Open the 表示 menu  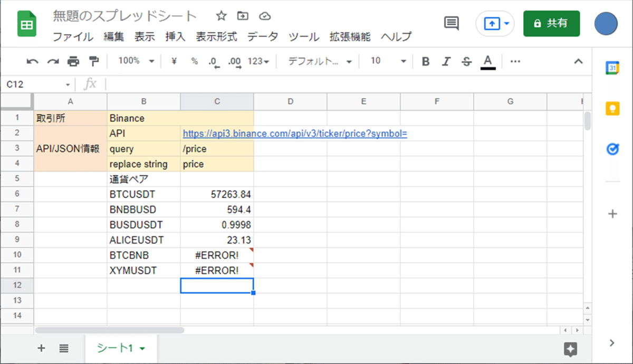[x=145, y=37]
